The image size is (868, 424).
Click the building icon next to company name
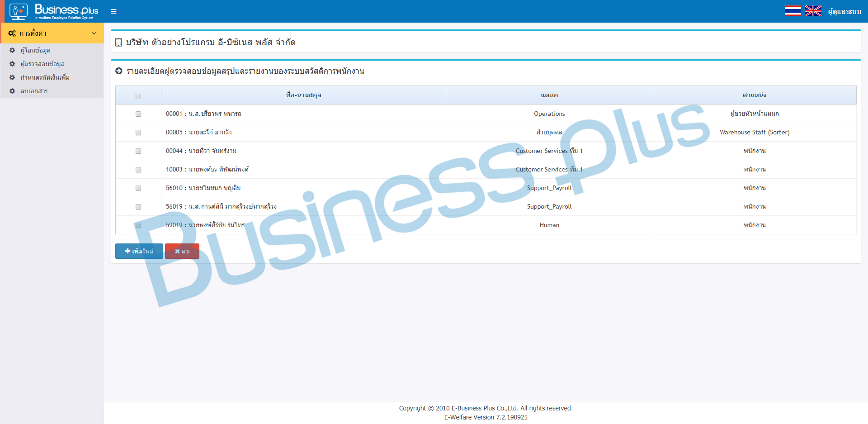(x=118, y=43)
